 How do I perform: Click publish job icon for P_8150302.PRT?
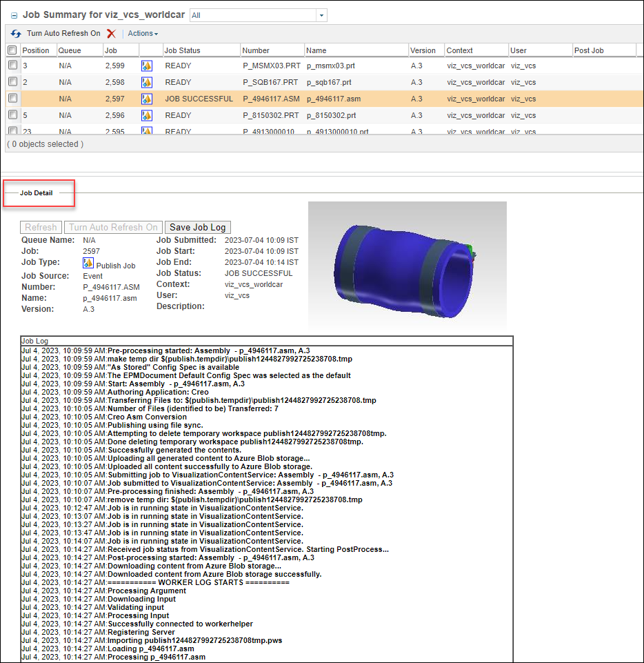(147, 115)
